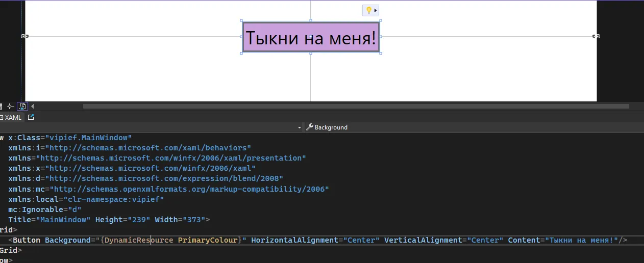Click the designer horizontal scroll left arrow
Image resolution: width=644 pixels, height=263 pixels.
33,106
